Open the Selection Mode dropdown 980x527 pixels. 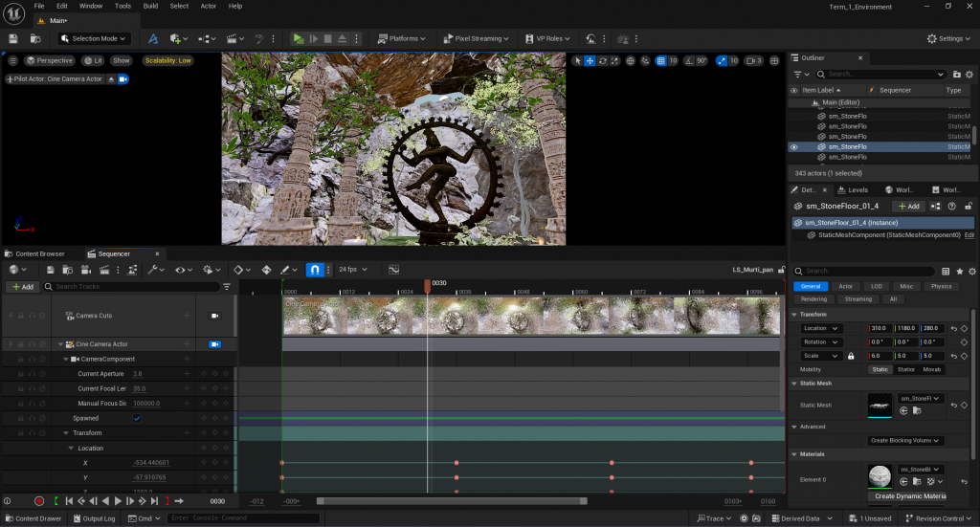tap(95, 38)
